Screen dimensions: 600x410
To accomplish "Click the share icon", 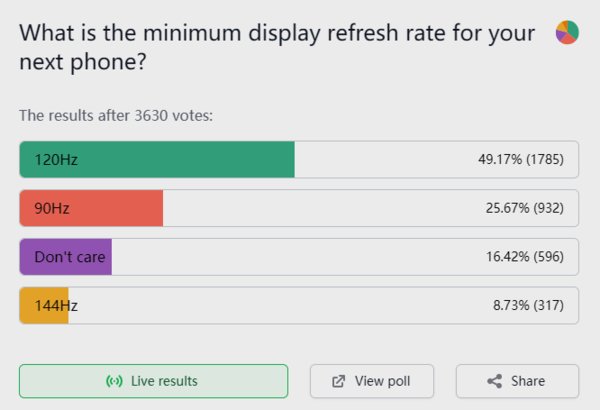I will click(494, 381).
